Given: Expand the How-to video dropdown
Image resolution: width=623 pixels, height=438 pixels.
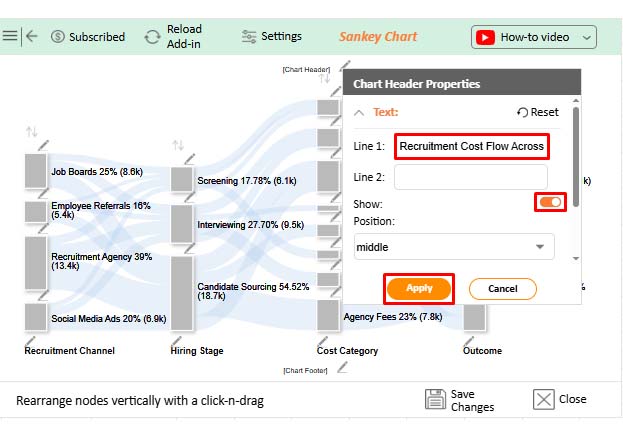Looking at the screenshot, I should pyautogui.click(x=587, y=38).
